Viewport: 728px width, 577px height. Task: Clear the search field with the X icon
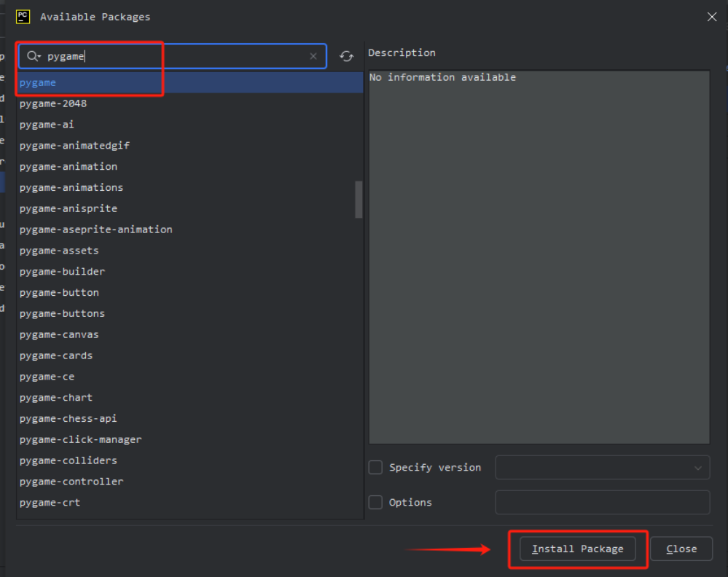pos(313,56)
